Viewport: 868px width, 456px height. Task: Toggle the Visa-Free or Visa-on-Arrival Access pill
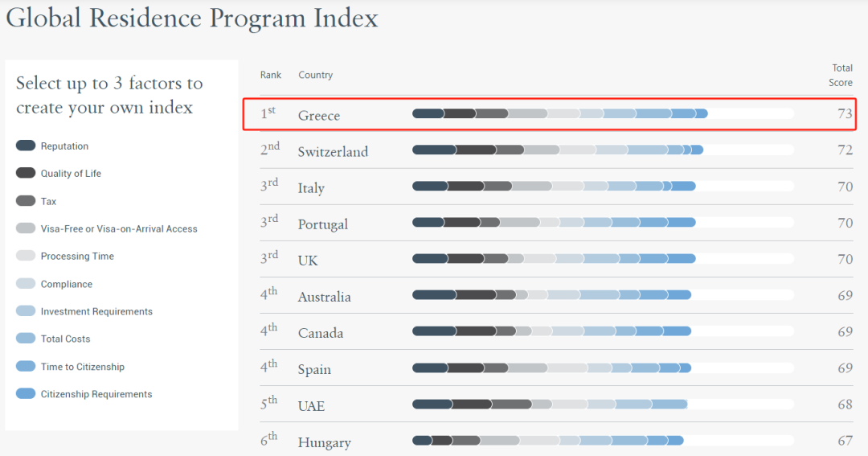[26, 228]
